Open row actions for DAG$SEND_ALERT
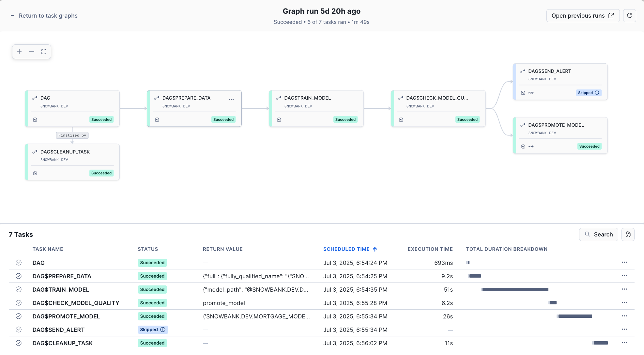Screen dimensions: 644x355 [625, 330]
